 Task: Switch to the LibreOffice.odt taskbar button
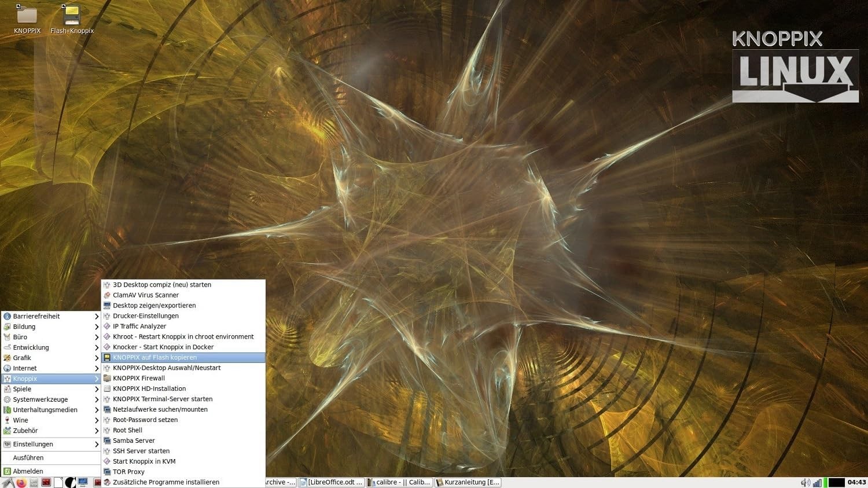(x=332, y=483)
